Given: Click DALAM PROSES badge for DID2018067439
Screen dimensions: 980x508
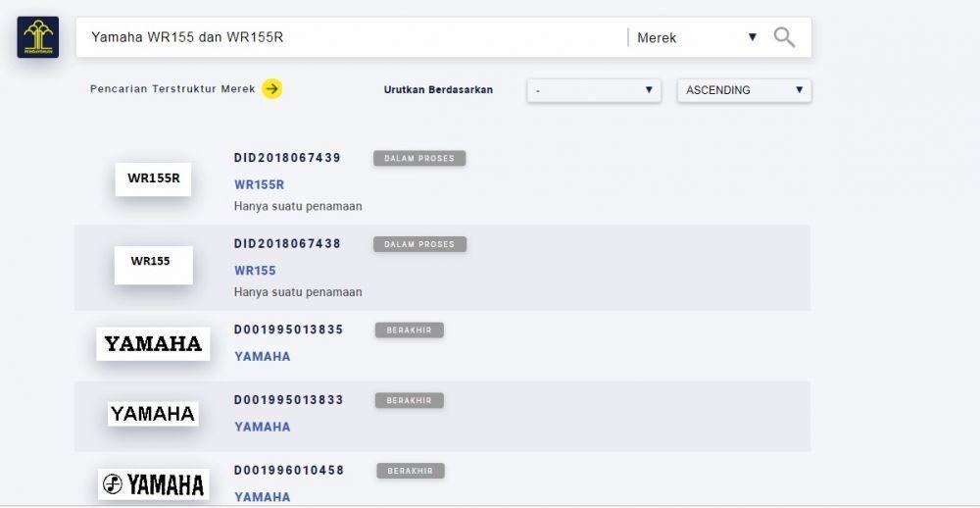Looking at the screenshot, I should [419, 158].
